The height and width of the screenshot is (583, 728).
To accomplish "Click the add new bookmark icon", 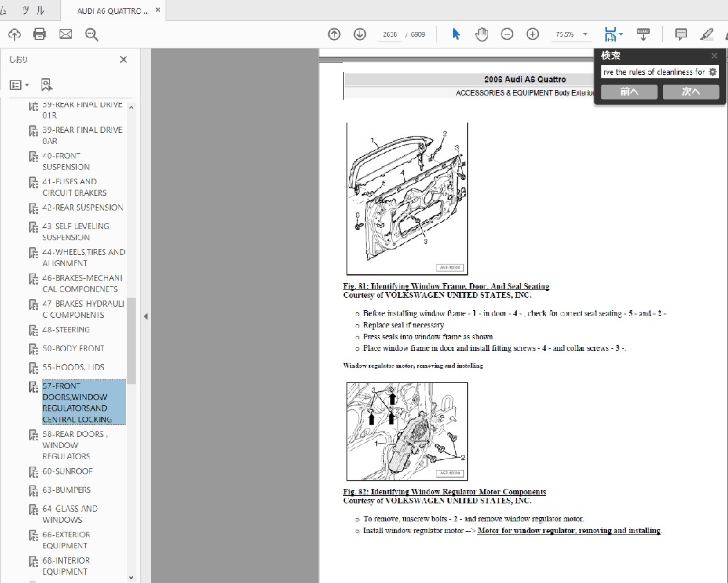I will click(46, 85).
